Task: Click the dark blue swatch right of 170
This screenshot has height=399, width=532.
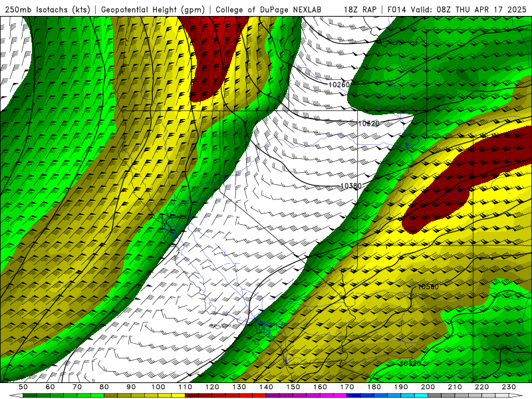Action: click(354, 396)
